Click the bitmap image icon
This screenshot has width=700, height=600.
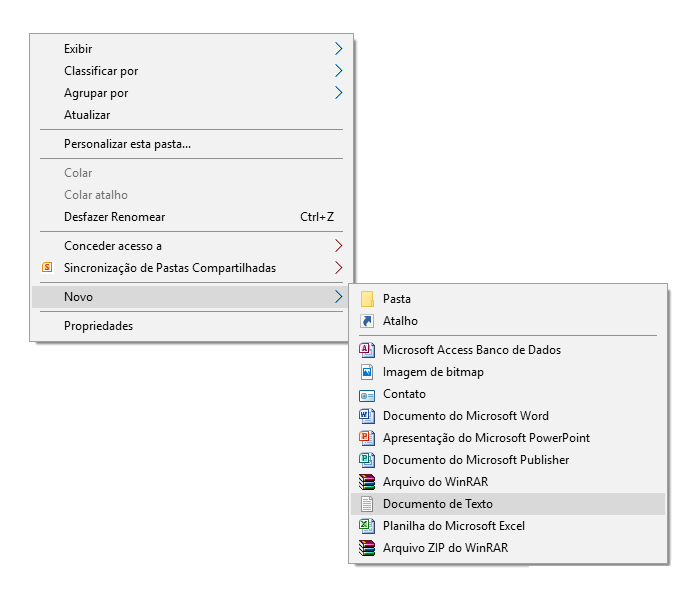click(367, 371)
